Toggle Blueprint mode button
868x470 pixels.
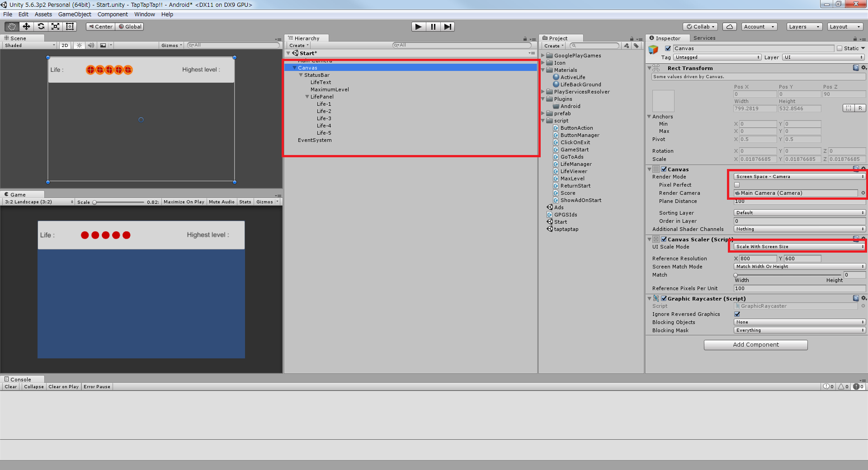[849, 108]
